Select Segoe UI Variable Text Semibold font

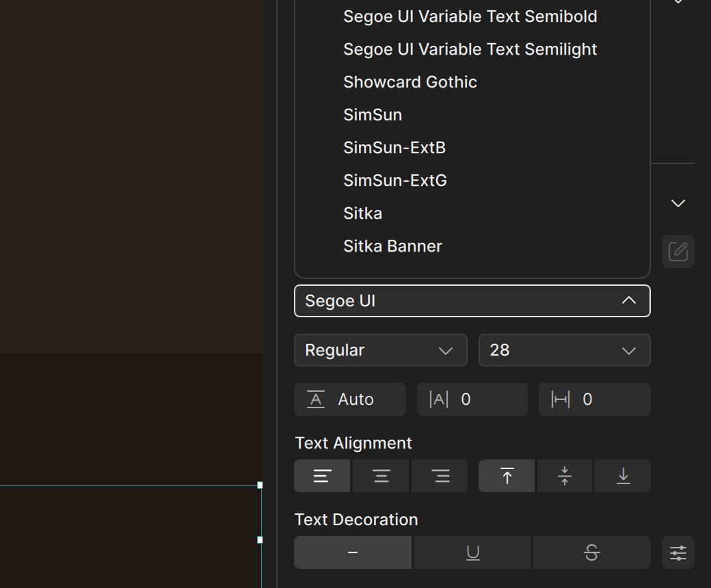(472, 17)
